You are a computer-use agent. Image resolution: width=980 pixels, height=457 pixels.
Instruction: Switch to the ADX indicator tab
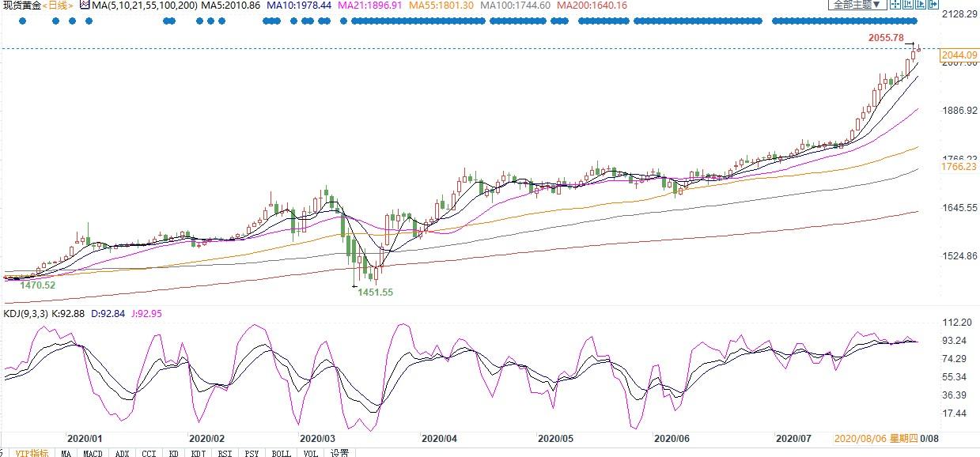[x=122, y=453]
